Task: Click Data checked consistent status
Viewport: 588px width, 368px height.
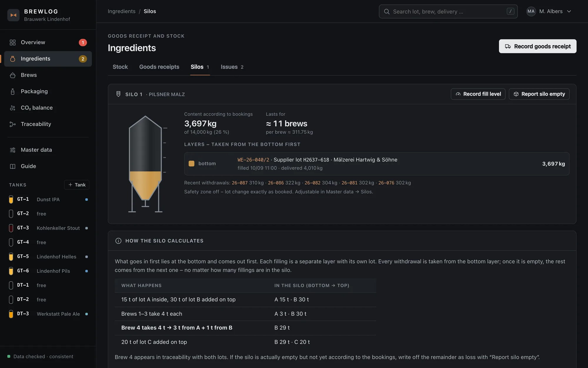Action: (x=40, y=357)
